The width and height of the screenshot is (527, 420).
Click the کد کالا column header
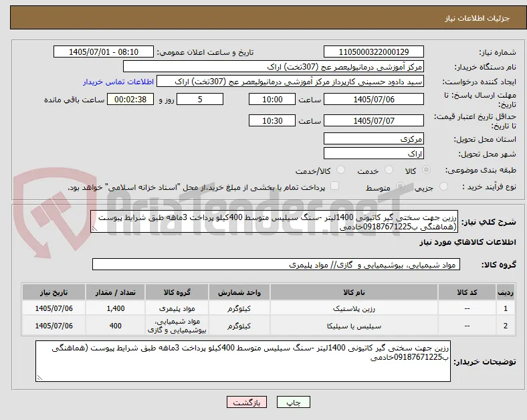click(x=467, y=292)
